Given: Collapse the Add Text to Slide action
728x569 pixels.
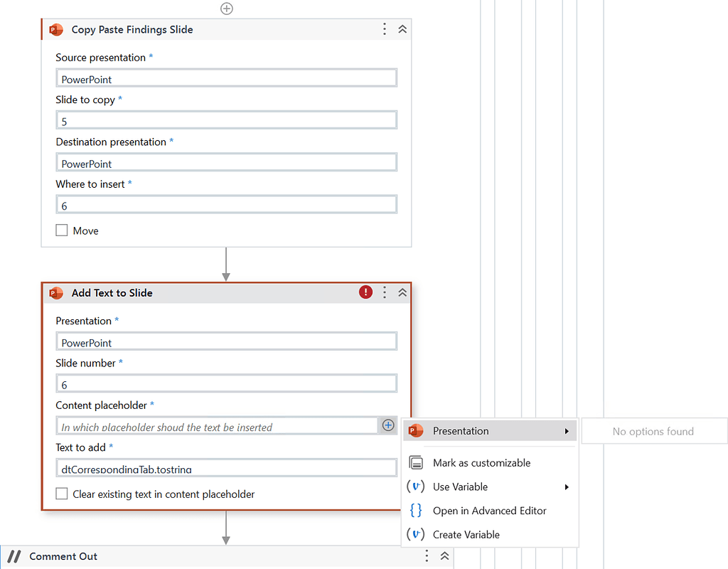Looking at the screenshot, I should (x=402, y=292).
